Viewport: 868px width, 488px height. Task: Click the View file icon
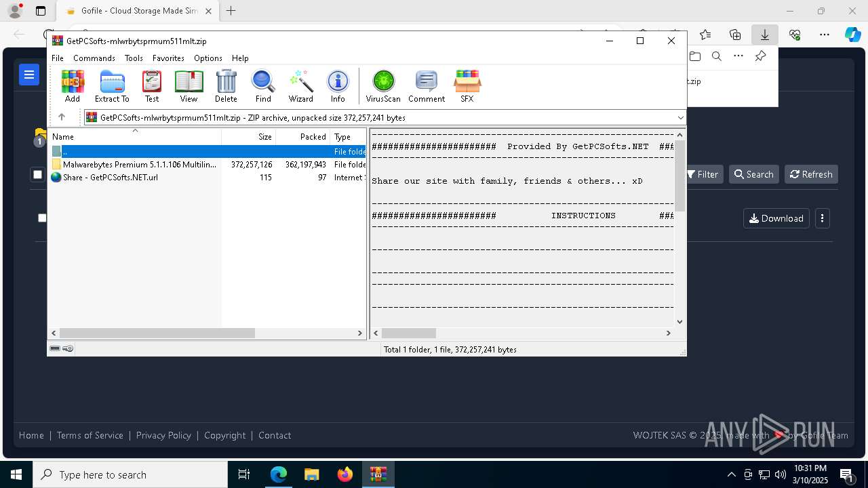pos(189,87)
